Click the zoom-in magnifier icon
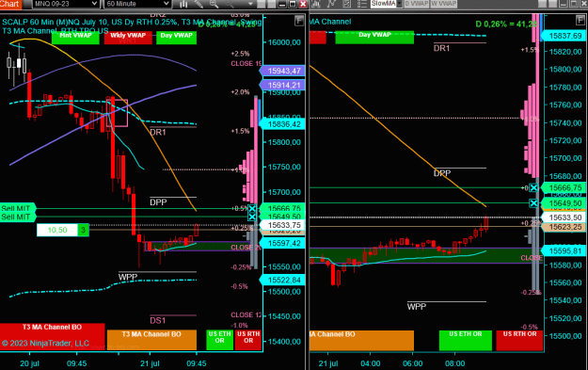The height and width of the screenshot is (370, 588). 214,4
